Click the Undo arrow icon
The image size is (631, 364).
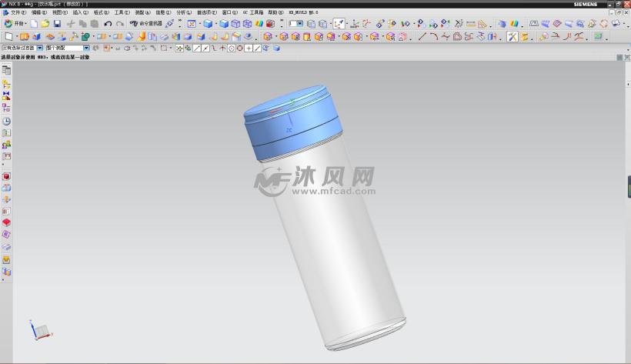point(108,24)
